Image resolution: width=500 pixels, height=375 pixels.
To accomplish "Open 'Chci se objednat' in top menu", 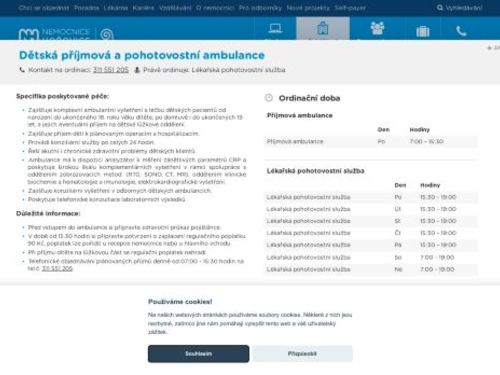I will pos(44,8).
